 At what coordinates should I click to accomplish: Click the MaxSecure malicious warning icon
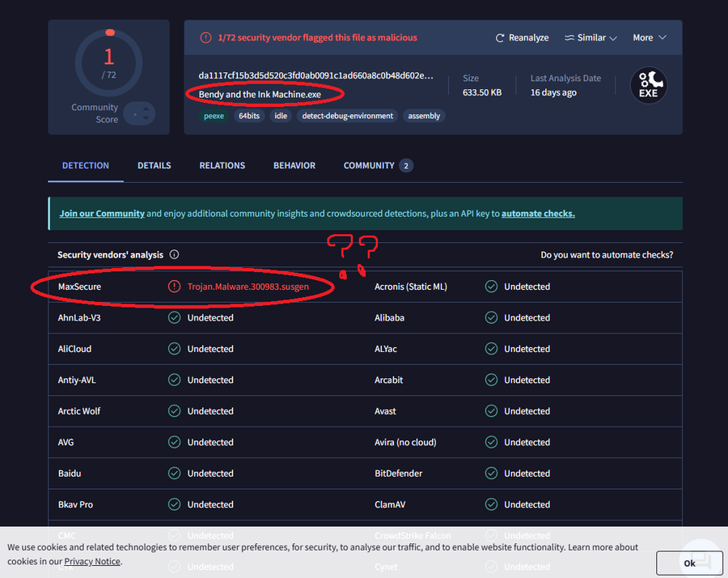(x=174, y=287)
